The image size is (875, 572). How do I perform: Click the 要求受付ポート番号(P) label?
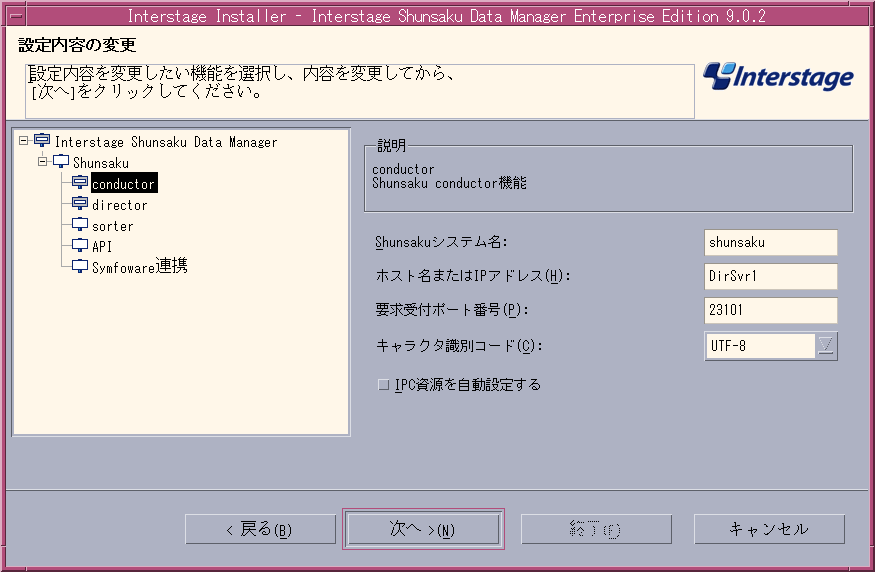click(x=451, y=310)
